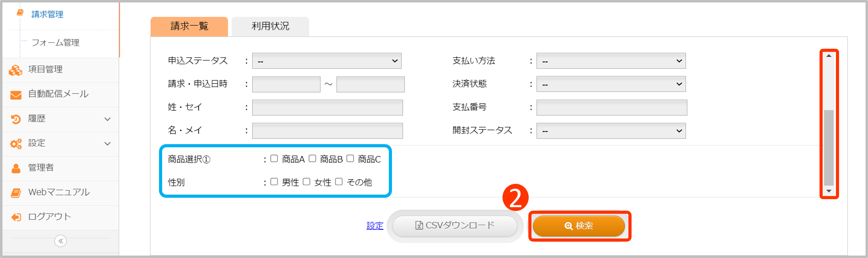The width and height of the screenshot is (868, 258).
Task: Click the 履歴 history clock icon
Action: point(15,119)
